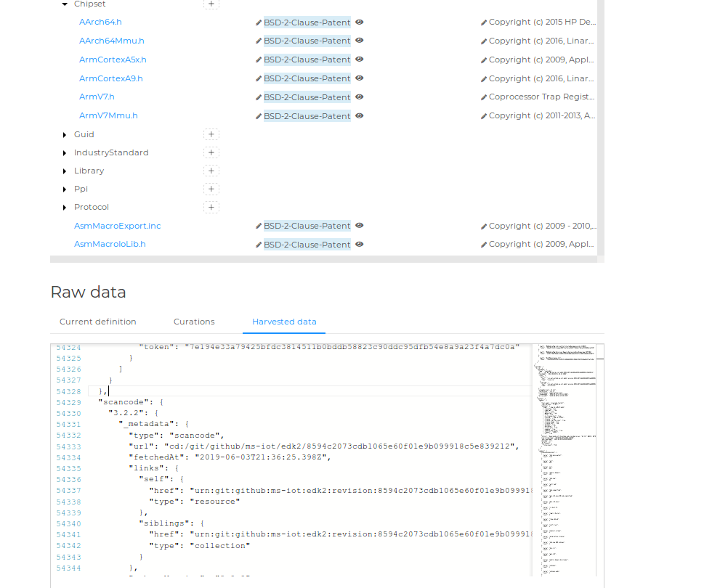Viewport: 712px width, 588px height.
Task: Edit the license of AsmMacroExport.inc
Action: pos(258,226)
